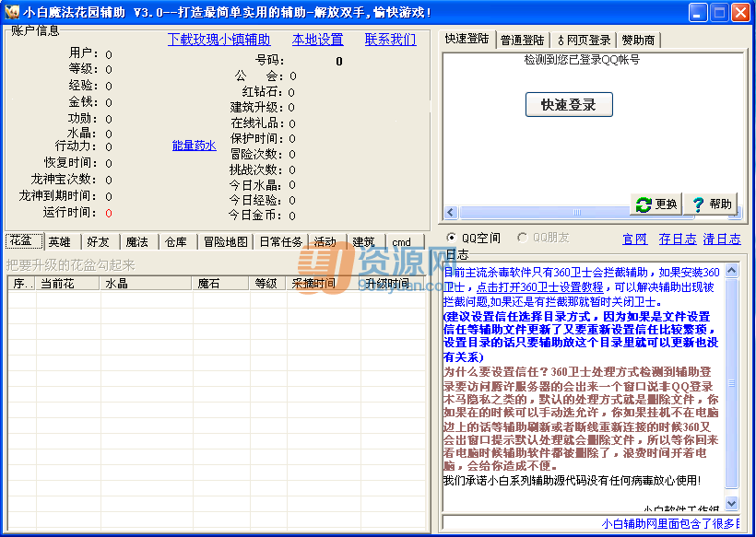Switch to the 赞助商 tab
Viewport: 756px width, 537px height.
click(x=638, y=40)
